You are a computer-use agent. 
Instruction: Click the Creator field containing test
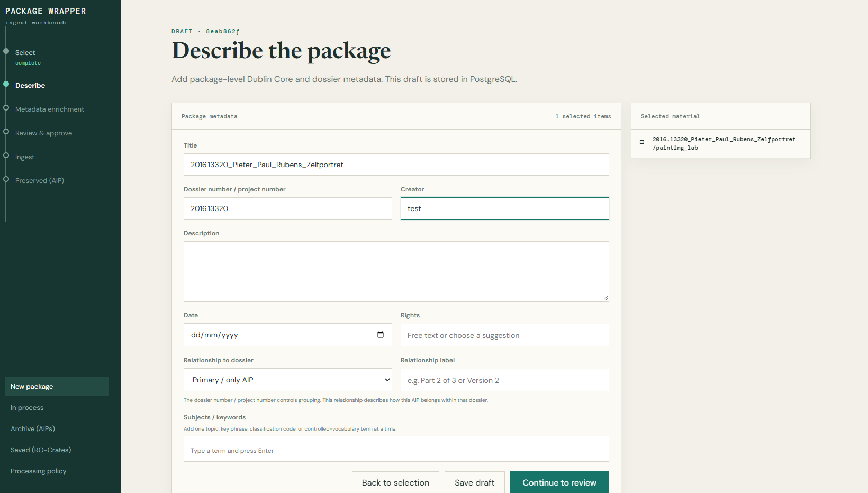tap(504, 208)
